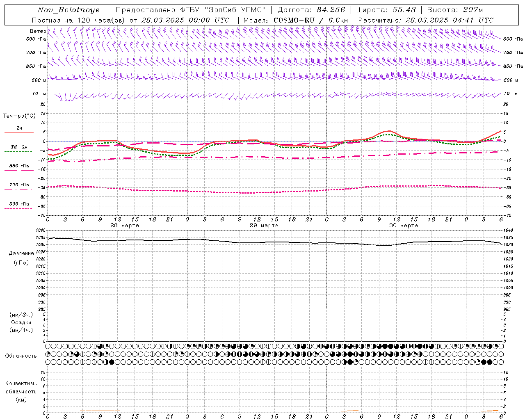Click the "Высота: 207м" header value
The height and width of the screenshot is (420, 525).
coord(455,10)
